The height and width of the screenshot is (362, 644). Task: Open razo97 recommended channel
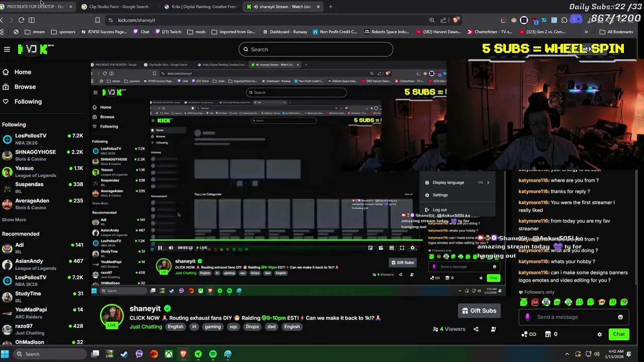coord(42,329)
